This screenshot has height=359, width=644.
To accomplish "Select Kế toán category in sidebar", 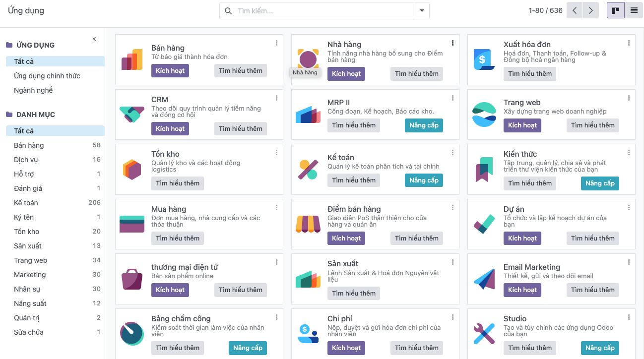I will [26, 203].
